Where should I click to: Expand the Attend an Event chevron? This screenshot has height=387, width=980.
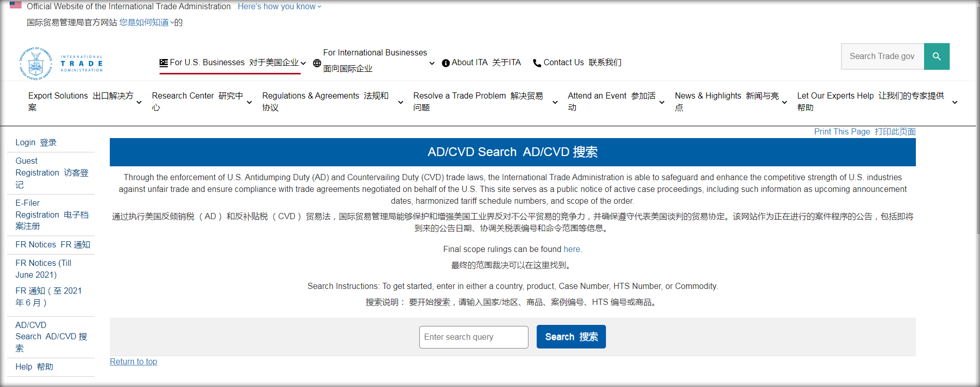coord(662,102)
